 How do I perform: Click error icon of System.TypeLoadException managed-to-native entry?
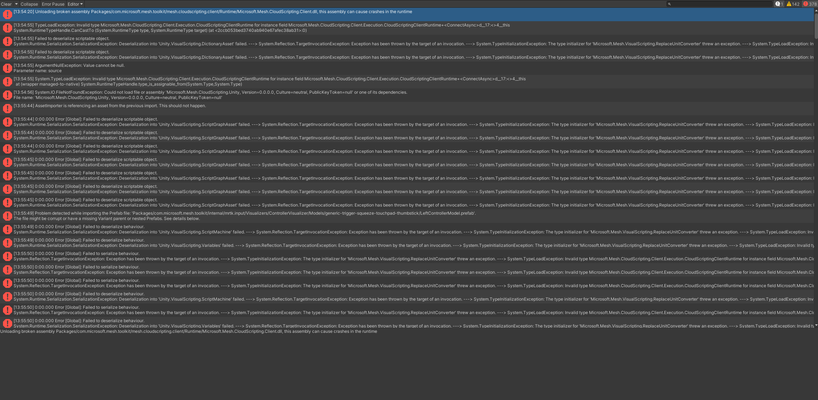tap(7, 81)
